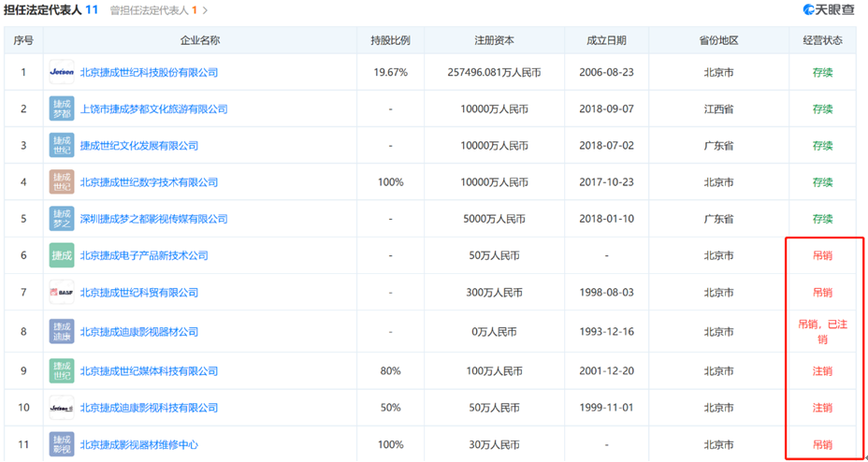Click the green 捷成世纪 logo in row 9
Screen dimensions: 868x462
click(62, 370)
